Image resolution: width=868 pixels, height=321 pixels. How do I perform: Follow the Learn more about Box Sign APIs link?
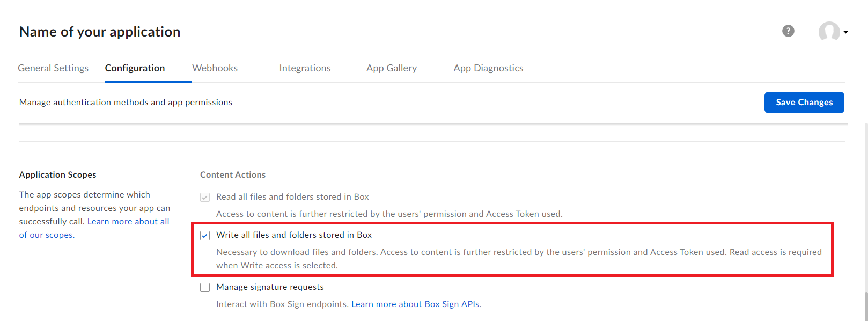[x=416, y=304]
